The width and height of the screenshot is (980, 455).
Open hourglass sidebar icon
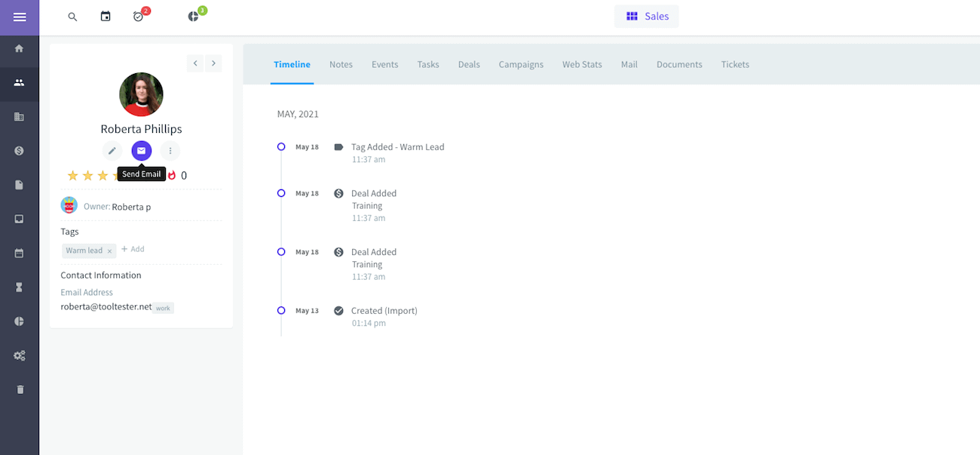pos(20,287)
